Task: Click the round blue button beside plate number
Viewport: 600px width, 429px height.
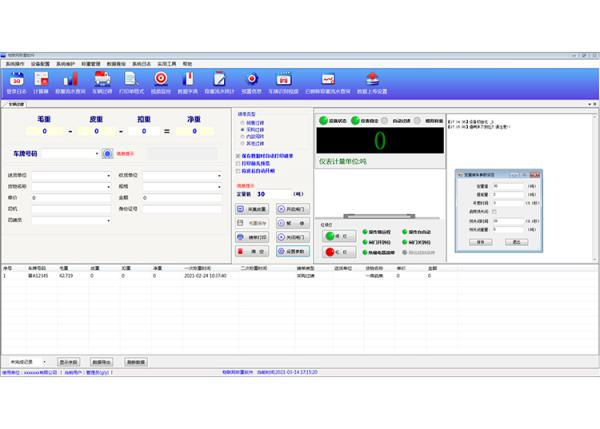Action: pyautogui.click(x=108, y=154)
